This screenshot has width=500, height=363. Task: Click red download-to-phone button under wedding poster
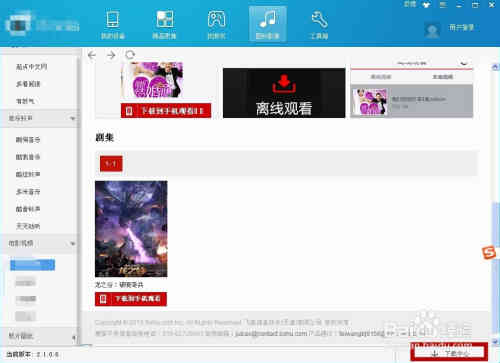[166, 111]
